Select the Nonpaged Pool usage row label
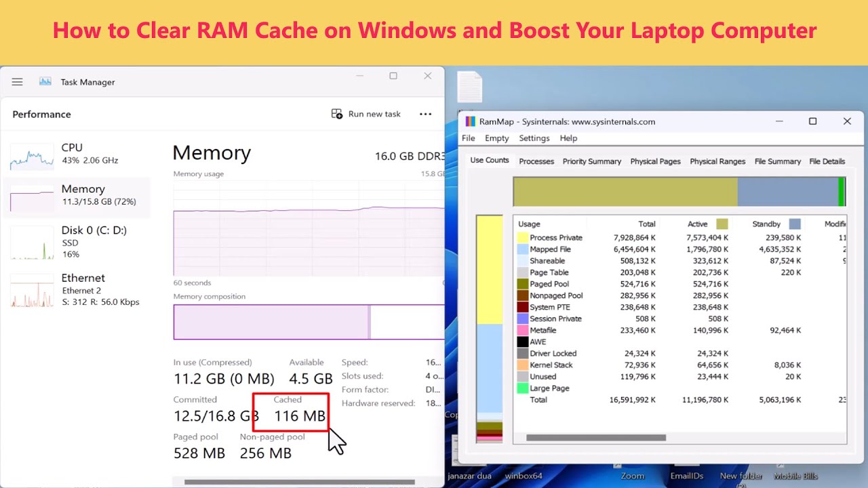 pos(556,296)
